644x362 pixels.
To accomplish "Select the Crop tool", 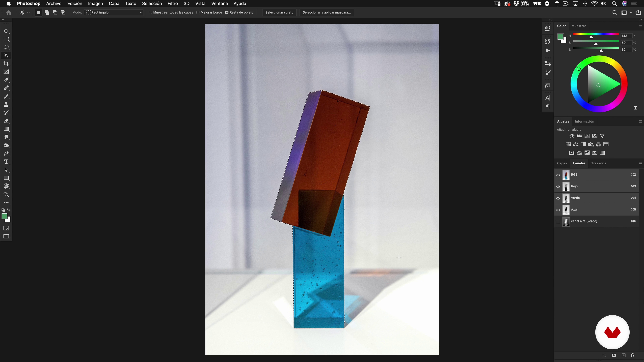I will 6,64.
